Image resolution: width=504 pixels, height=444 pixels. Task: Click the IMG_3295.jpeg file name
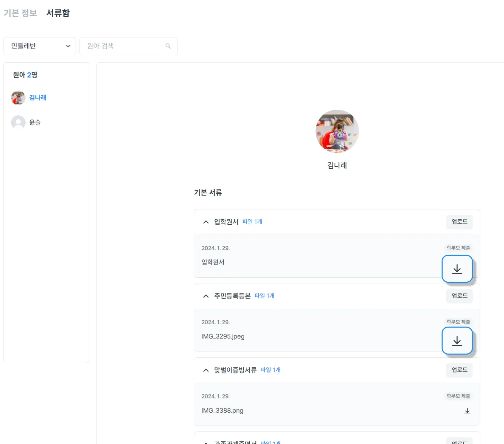[223, 336]
